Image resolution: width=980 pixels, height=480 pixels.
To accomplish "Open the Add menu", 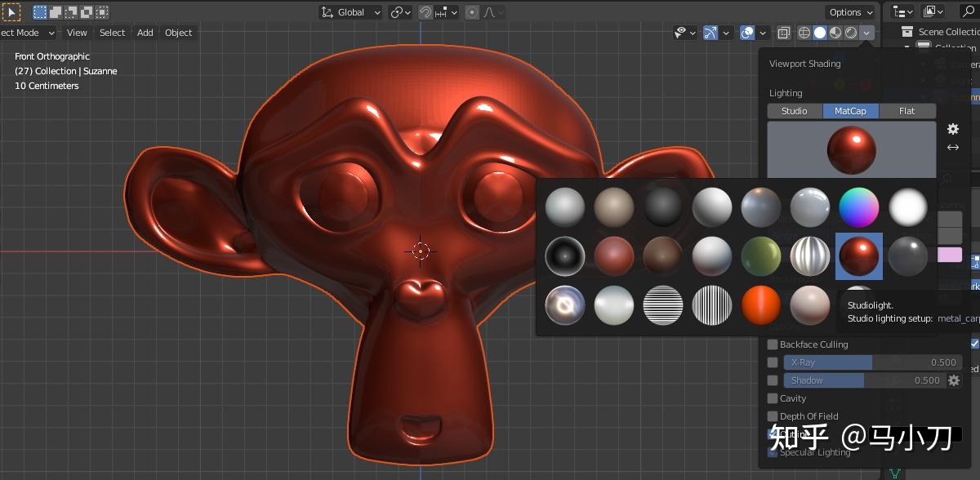I will point(145,33).
